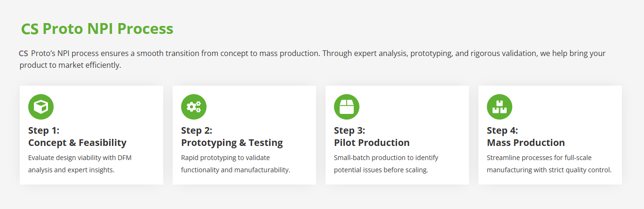Open the "Mass Production" heading
Viewport: 644px width, 209px height.
(x=525, y=143)
